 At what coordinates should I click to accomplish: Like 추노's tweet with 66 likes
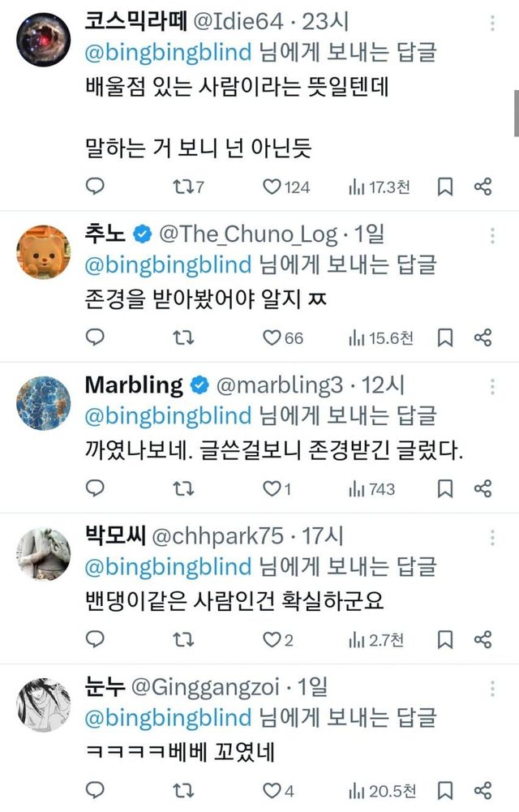point(272,337)
